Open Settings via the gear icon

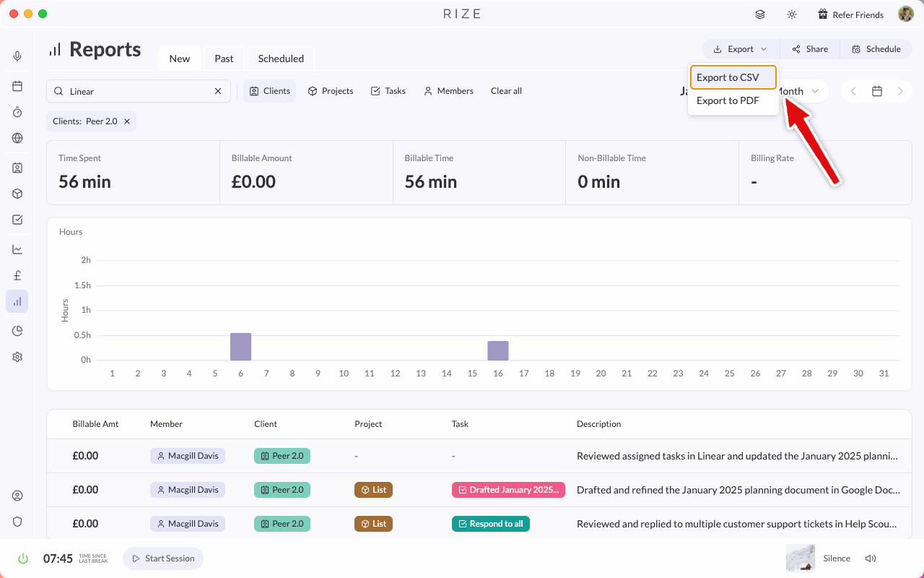[x=17, y=356]
